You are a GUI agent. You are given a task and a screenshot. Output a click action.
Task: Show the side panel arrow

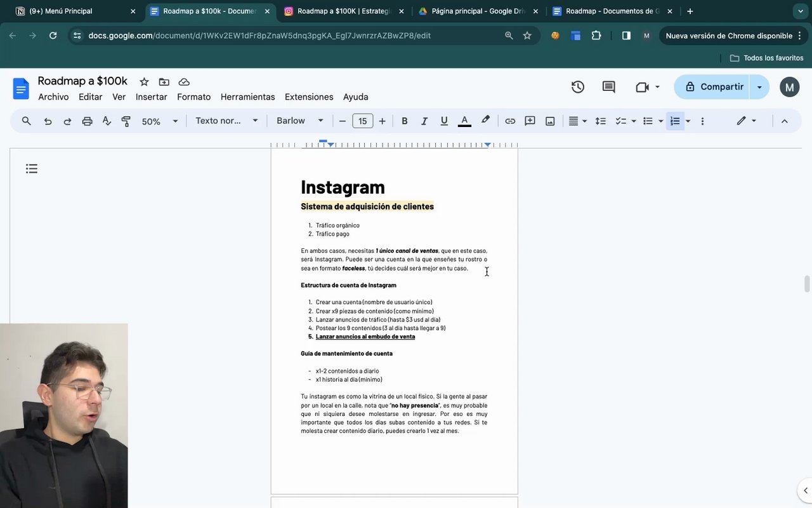click(804, 490)
